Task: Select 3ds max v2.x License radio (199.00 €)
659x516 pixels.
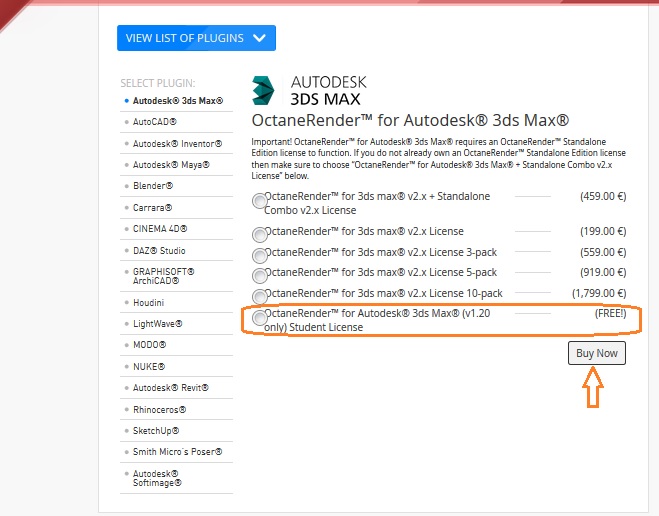Action: (260, 234)
